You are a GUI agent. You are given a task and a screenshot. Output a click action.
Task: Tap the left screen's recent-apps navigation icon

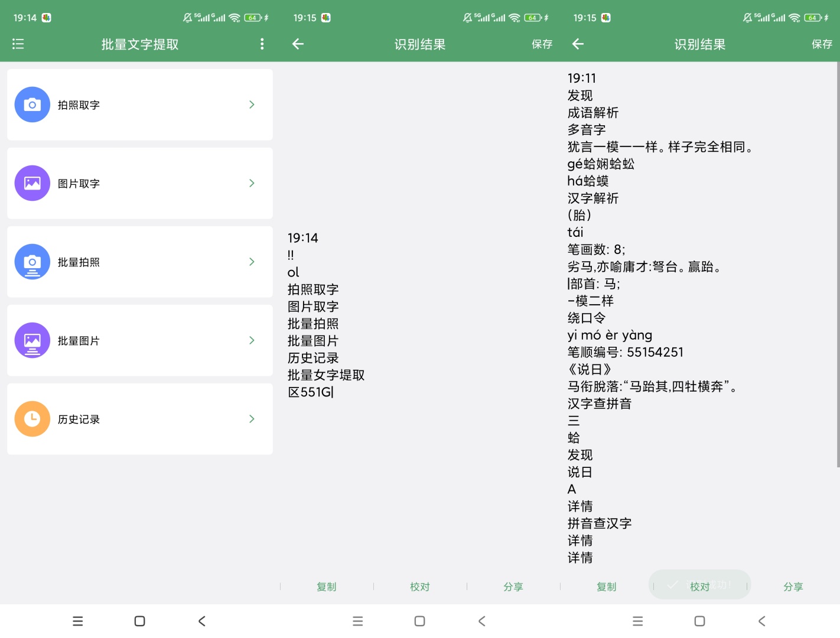[x=78, y=621]
